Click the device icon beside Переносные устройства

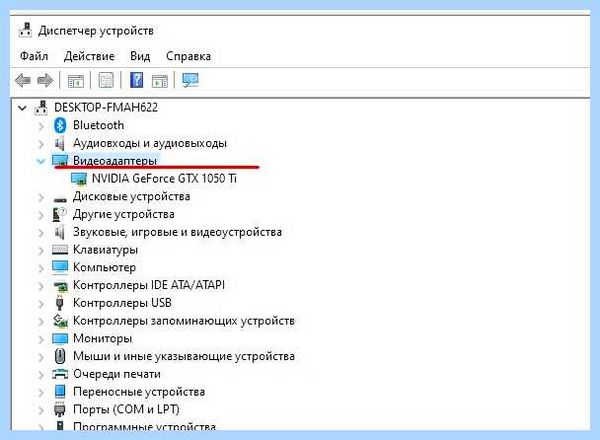pos(60,391)
